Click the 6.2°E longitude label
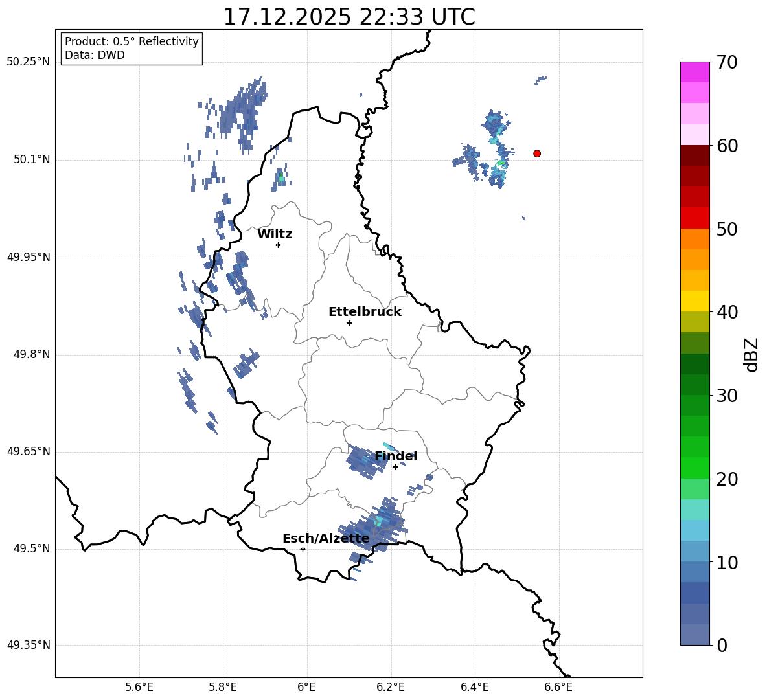This screenshot has height=700, width=767. 391,687
